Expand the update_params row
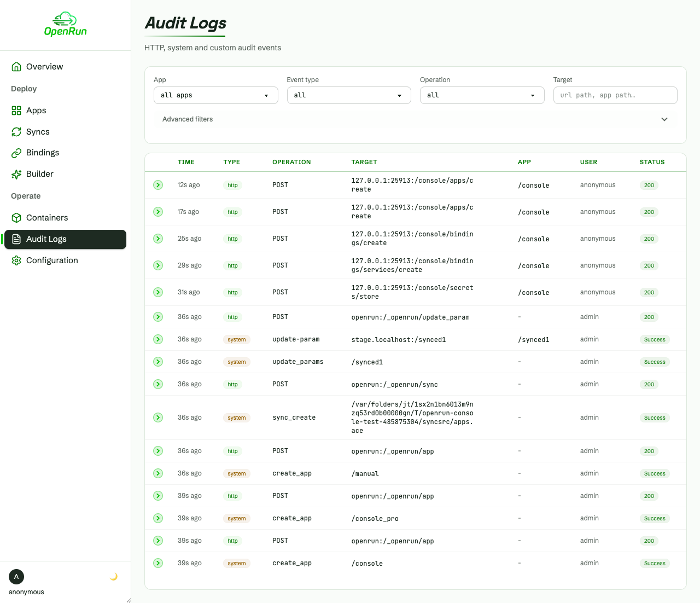The image size is (700, 603). point(158,362)
